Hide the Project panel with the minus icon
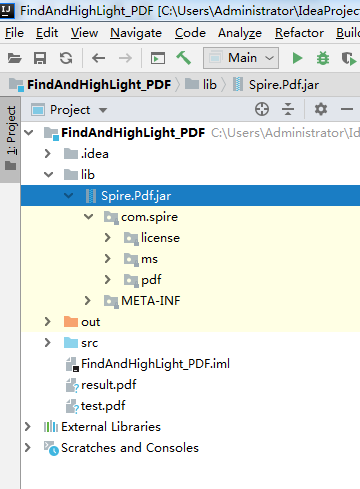 click(x=347, y=109)
